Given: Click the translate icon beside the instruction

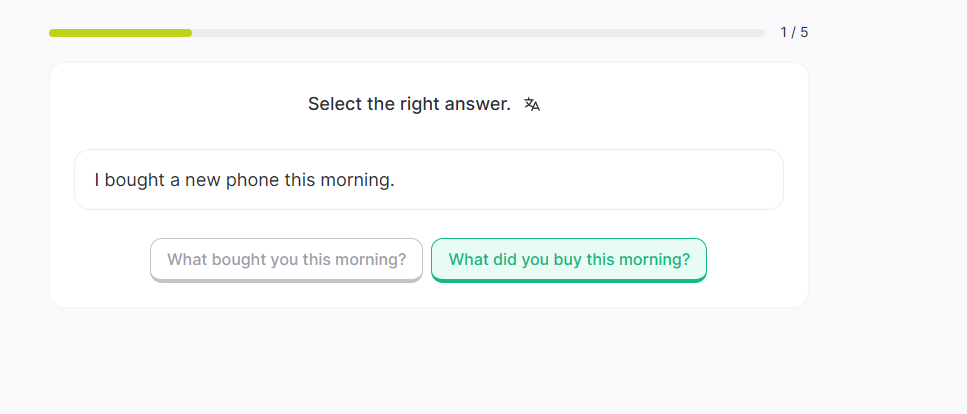Looking at the screenshot, I should (532, 104).
